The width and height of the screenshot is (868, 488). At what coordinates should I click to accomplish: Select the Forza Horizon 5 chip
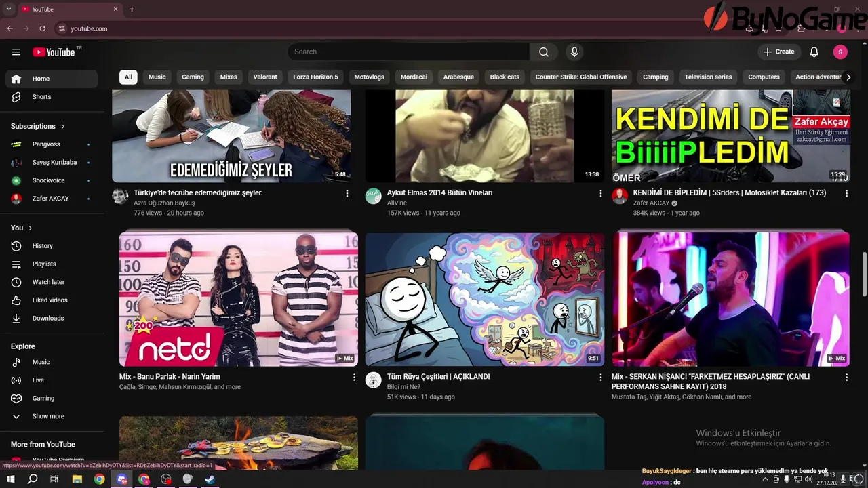point(315,77)
